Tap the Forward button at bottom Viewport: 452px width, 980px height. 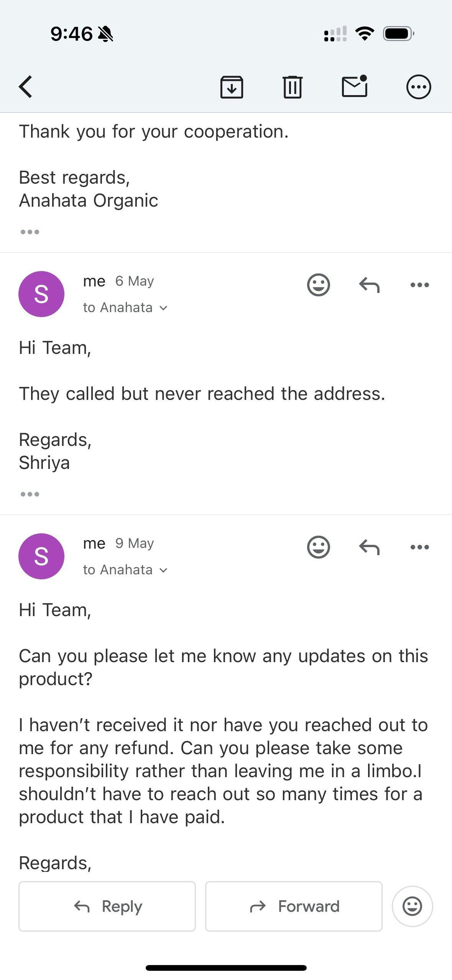[x=294, y=906]
